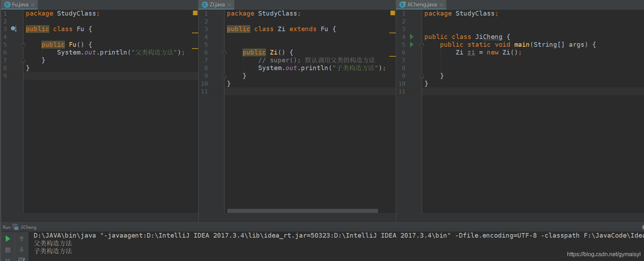Collapse the Fu() constructor fold marker
Viewport: 644px width, 261px height.
(23, 45)
